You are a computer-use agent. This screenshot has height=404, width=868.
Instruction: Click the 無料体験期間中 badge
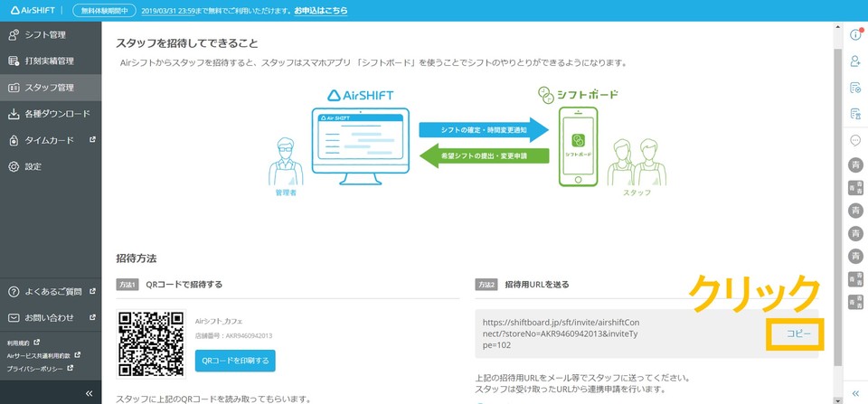pyautogui.click(x=104, y=11)
